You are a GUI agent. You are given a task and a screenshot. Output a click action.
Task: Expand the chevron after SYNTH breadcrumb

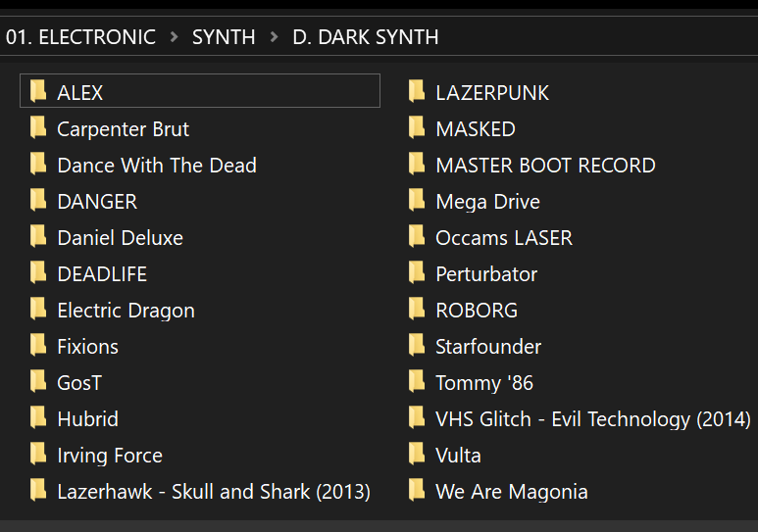point(275,36)
